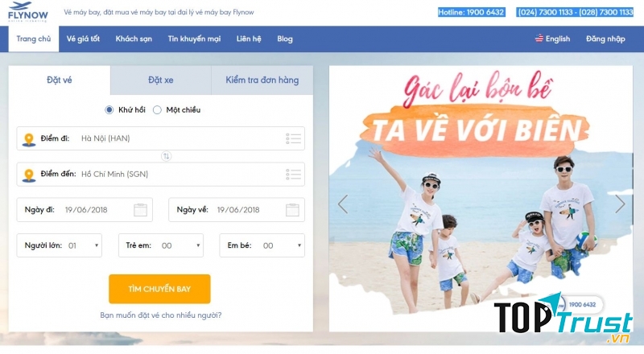Viewport: 644px width, 354px height.
Task: Switch language to English with flag
Action: 552,39
